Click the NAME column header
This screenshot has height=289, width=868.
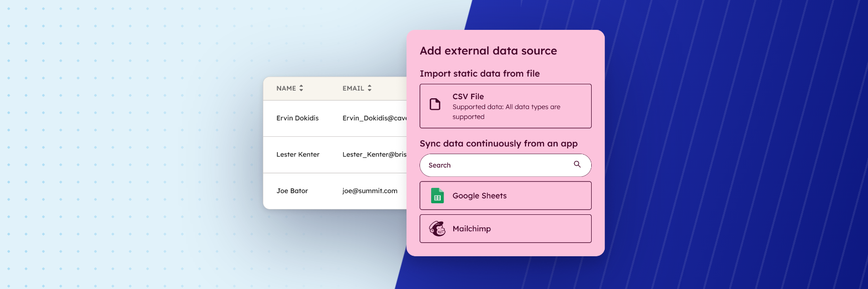[286, 88]
